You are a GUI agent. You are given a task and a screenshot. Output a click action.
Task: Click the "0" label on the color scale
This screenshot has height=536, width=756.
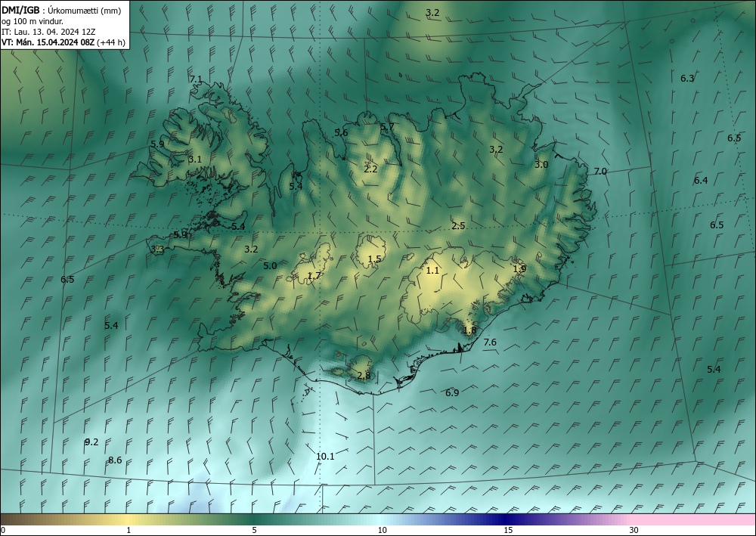coord(3,531)
